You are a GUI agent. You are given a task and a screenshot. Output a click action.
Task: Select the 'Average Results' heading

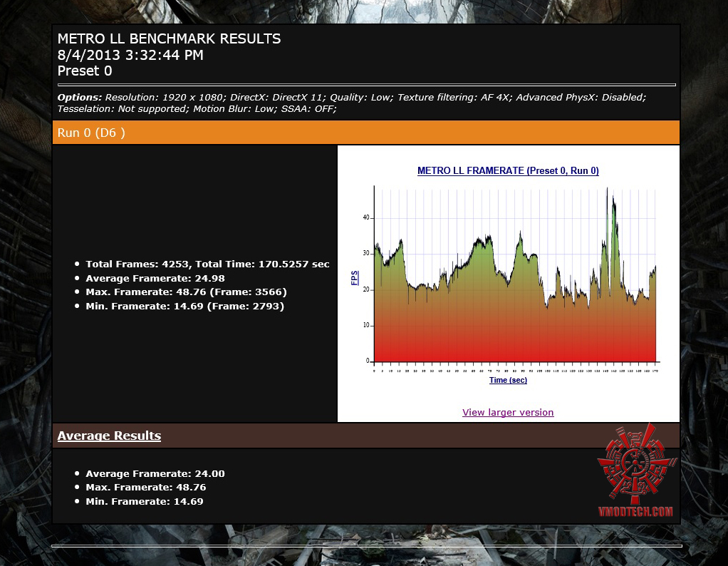tap(109, 436)
